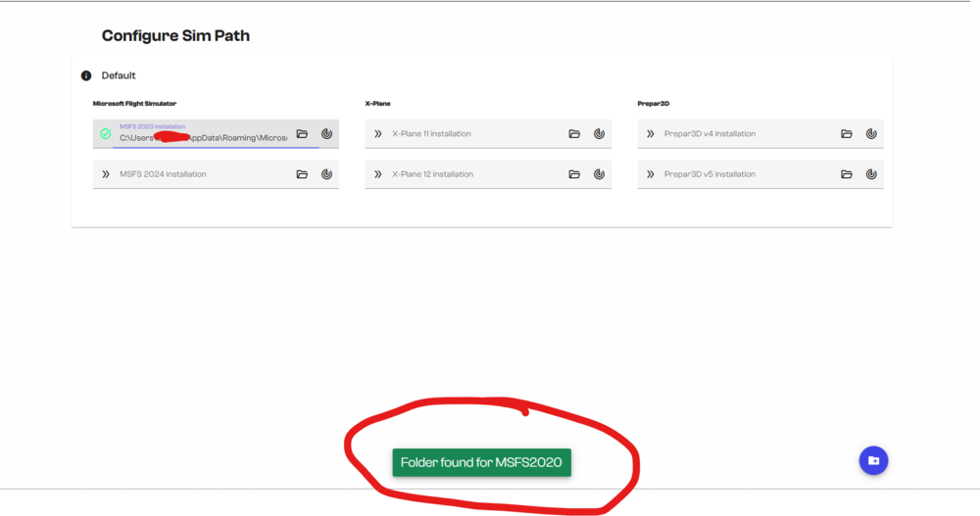
Task: Browse folder for MSFS 2020 installation
Action: point(302,134)
